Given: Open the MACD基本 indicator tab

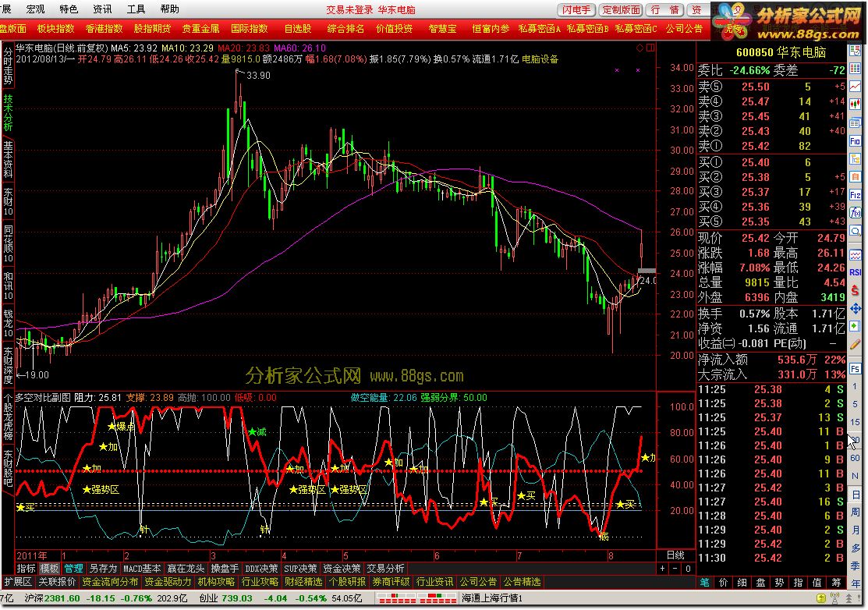Looking at the screenshot, I should [142, 569].
